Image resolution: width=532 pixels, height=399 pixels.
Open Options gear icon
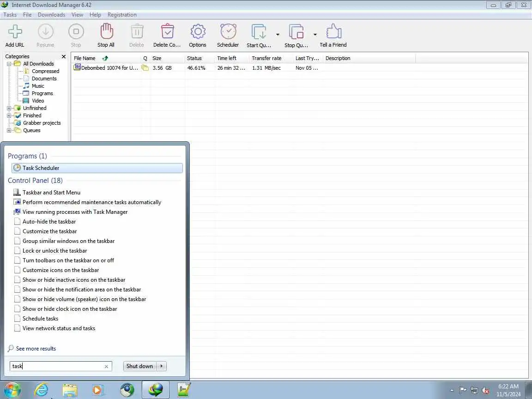[x=198, y=31]
